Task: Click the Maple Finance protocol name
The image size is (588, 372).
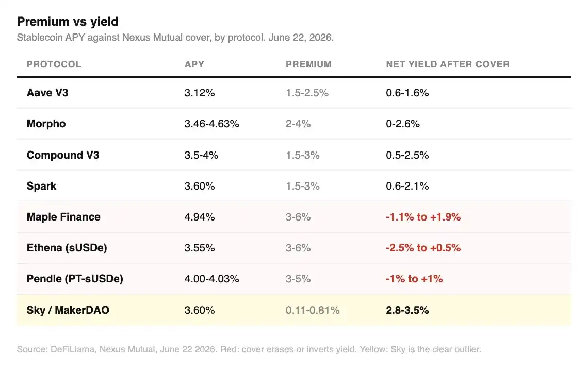Action: point(63,217)
